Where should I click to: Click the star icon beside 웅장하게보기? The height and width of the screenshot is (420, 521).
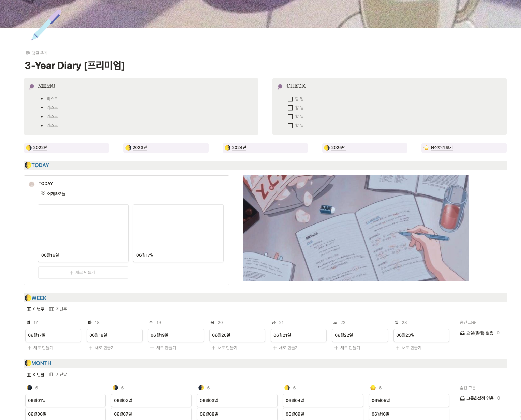click(426, 148)
